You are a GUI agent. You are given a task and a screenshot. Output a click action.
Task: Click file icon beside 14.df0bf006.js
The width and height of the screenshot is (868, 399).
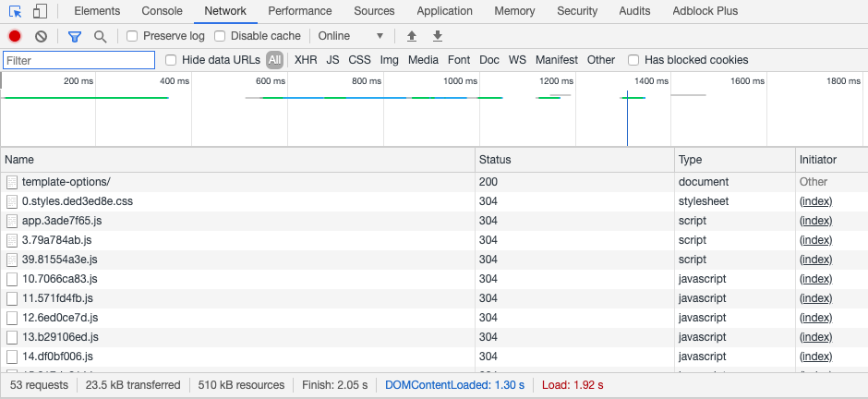tap(12, 357)
